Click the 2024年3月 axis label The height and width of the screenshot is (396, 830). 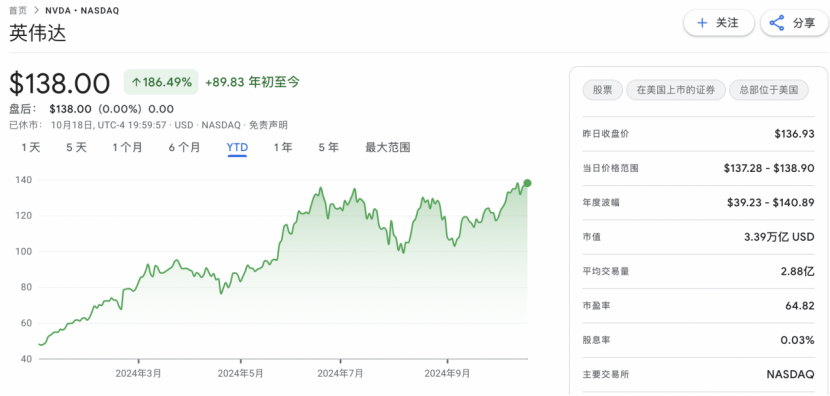[138, 373]
